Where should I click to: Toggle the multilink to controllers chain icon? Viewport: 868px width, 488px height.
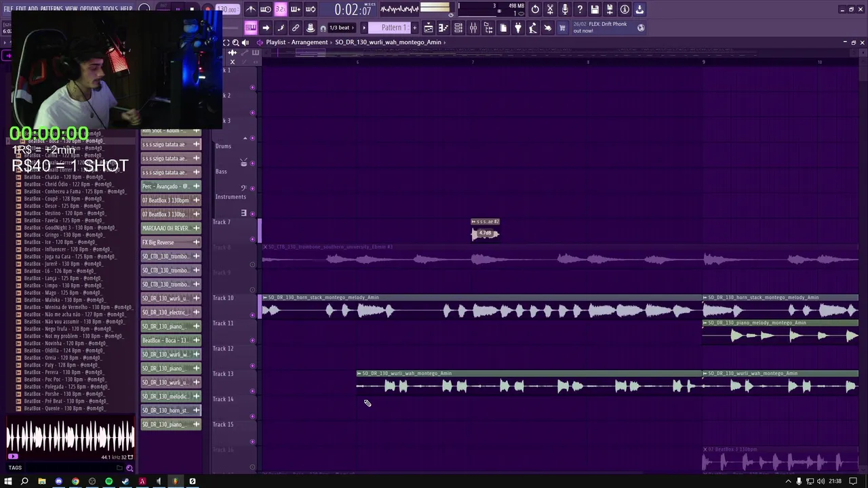pos(296,28)
